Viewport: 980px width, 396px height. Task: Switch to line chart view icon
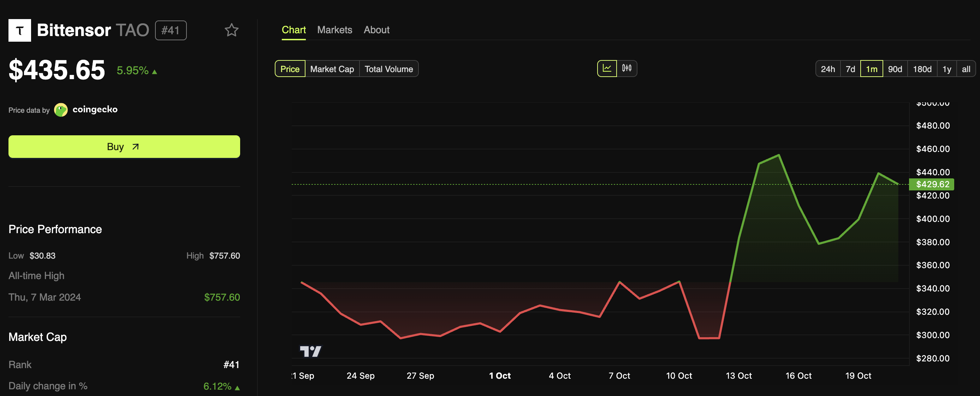[607, 69]
